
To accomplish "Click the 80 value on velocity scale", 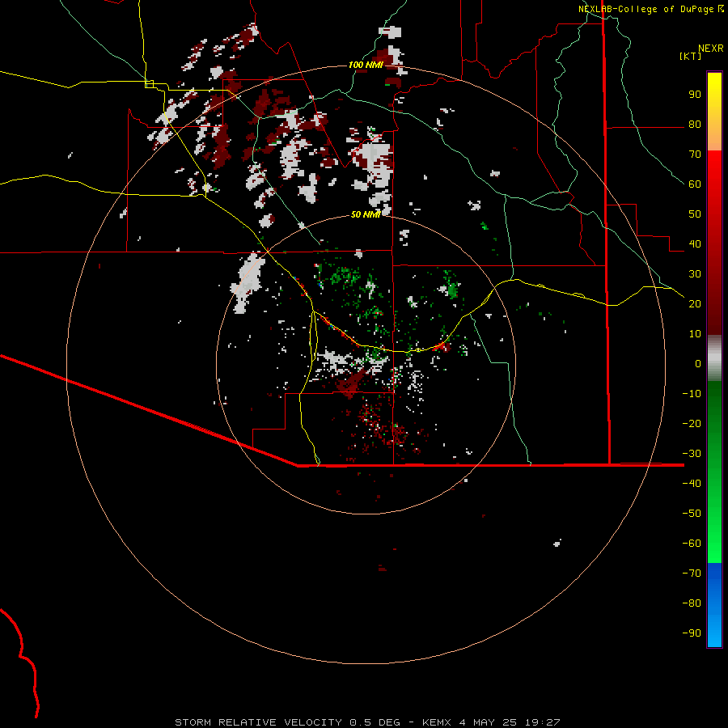I will point(695,125).
